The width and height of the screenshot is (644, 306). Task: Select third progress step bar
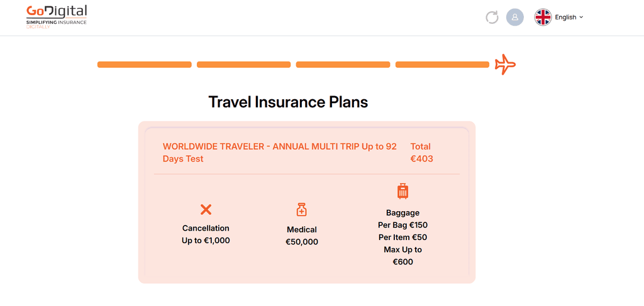click(x=343, y=64)
